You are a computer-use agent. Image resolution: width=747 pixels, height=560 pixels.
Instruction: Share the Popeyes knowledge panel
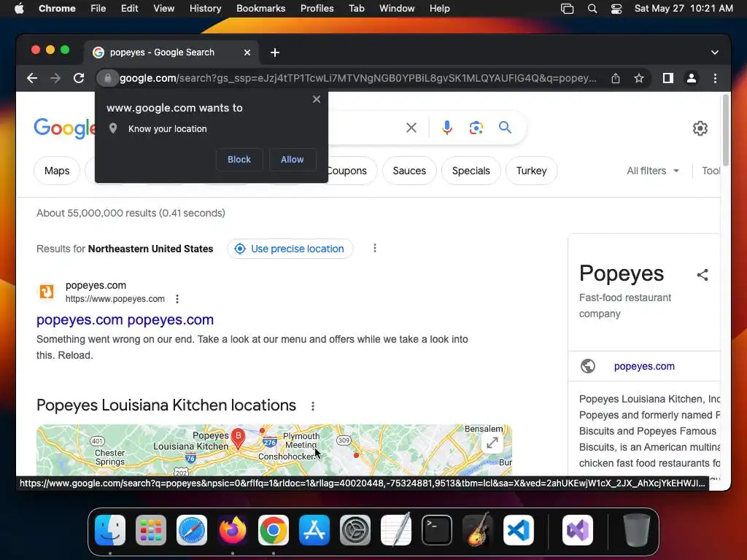point(703,275)
